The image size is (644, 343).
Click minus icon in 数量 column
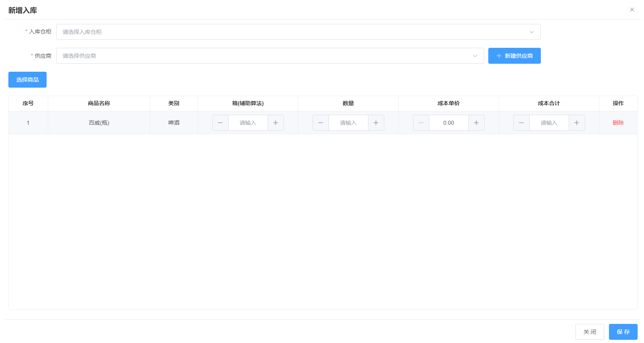point(321,123)
